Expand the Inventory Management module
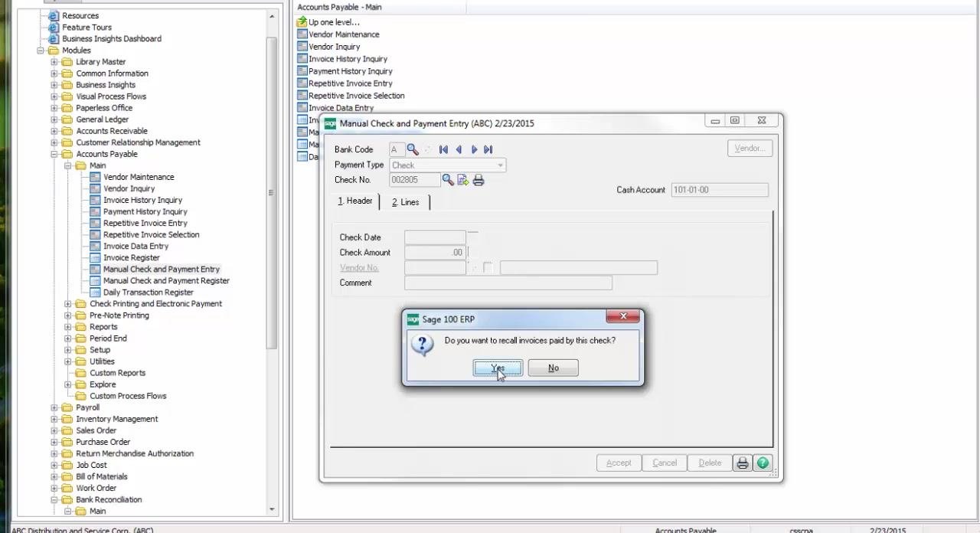Image resolution: width=980 pixels, height=533 pixels. 54,419
